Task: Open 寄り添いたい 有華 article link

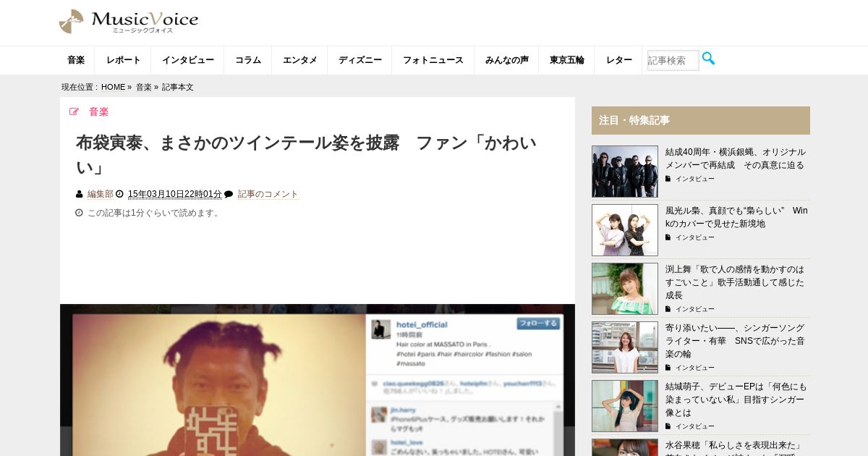Action: 735,341
